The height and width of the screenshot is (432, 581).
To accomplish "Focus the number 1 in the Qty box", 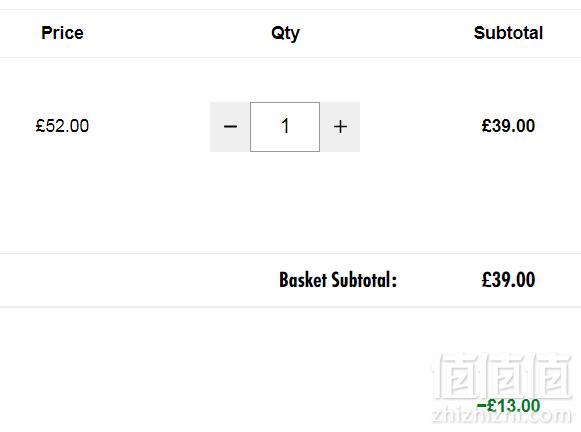I will (285, 126).
